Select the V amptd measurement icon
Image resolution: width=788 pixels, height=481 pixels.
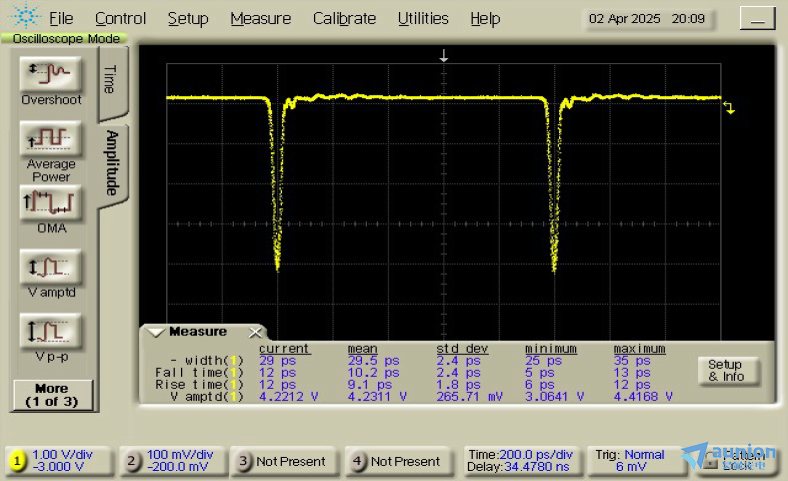tap(51, 267)
